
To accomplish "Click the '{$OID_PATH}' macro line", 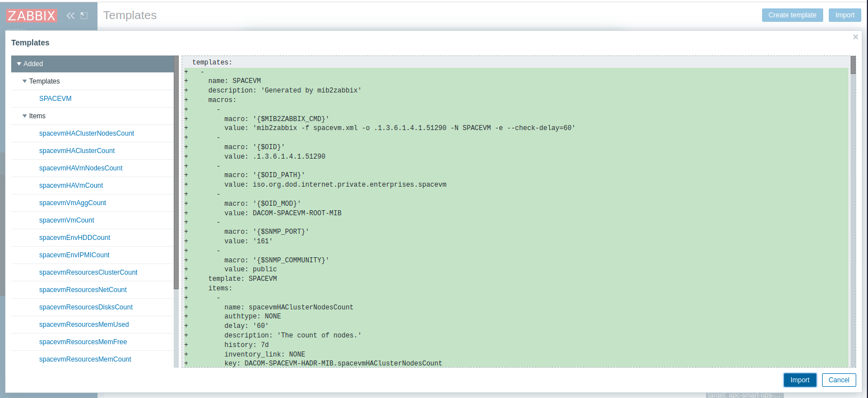I will [264, 175].
